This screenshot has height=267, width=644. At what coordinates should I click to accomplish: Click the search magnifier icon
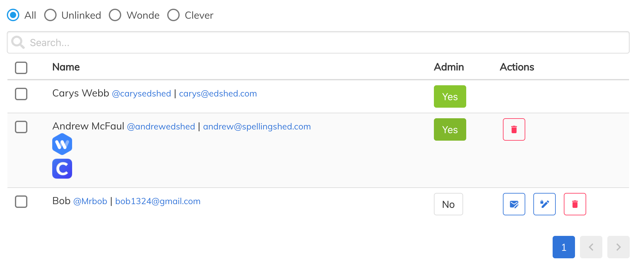click(x=18, y=42)
